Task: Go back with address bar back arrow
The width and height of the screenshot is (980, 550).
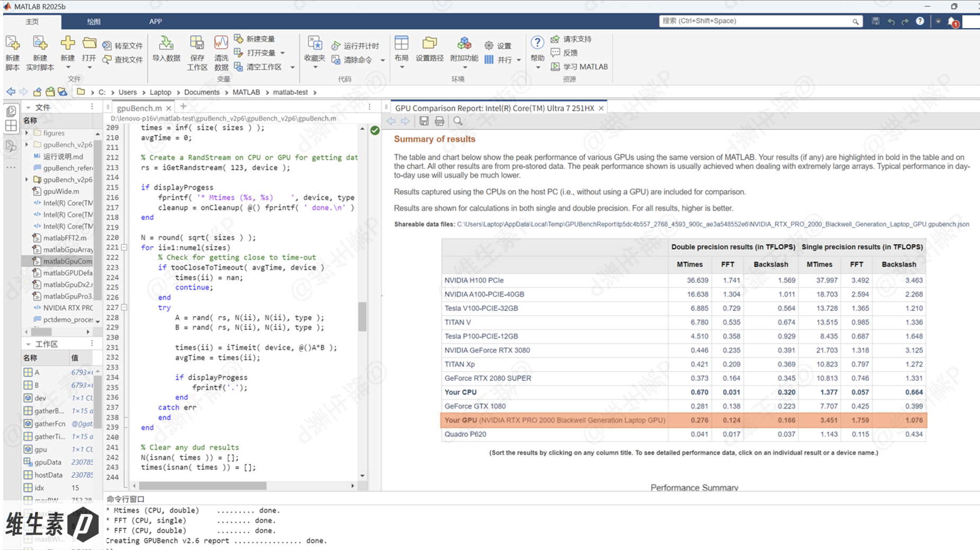Action: coord(11,92)
